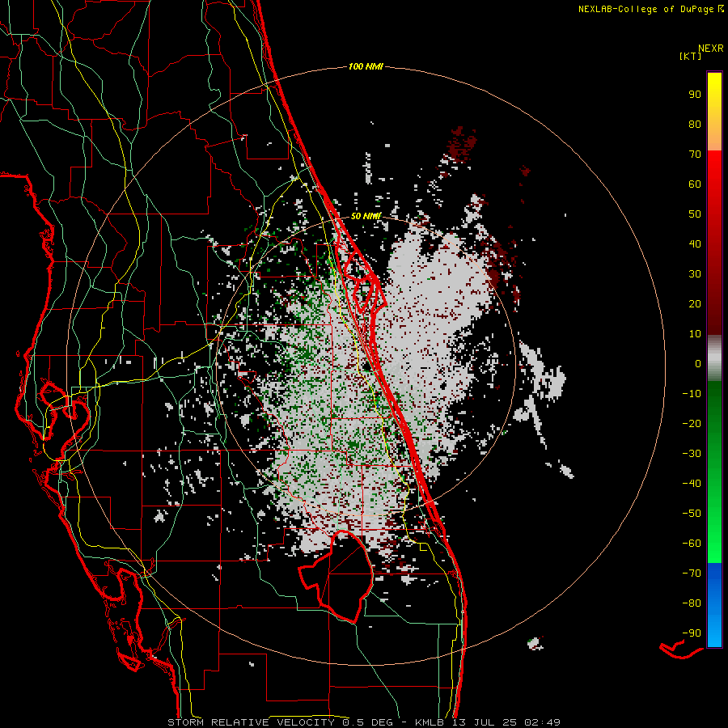
Task: Pick the gray zero-velocity segment of the color bar
Action: point(714,358)
